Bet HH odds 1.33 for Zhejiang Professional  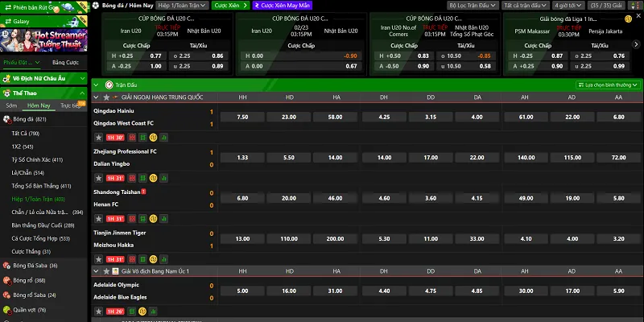243,158
